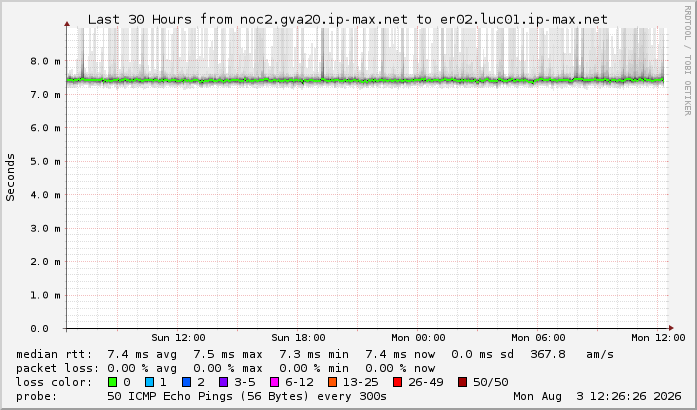Click the '0.0' y-axis label
Viewport: 697px width, 410px height.
40,329
